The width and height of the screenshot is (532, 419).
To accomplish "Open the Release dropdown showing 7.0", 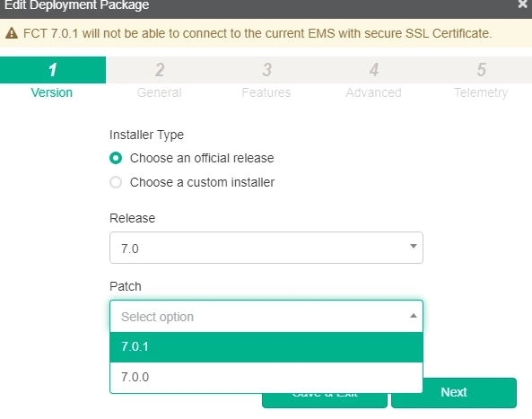I will pyautogui.click(x=266, y=248).
